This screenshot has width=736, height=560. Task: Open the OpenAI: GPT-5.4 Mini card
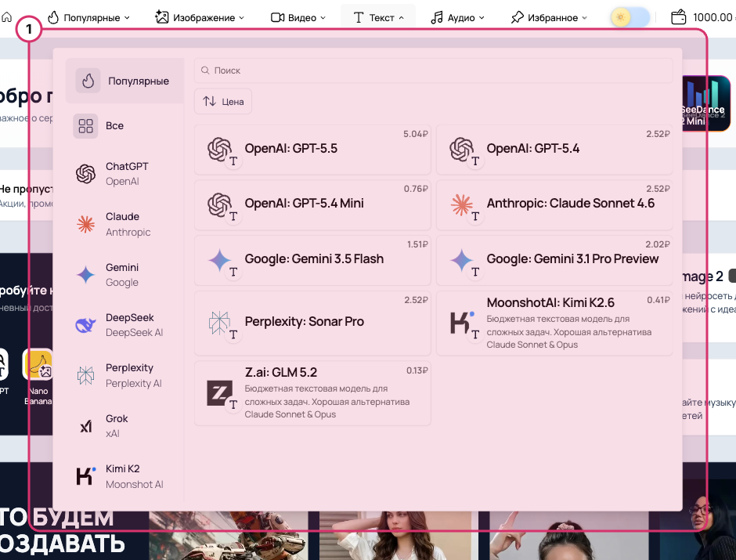tap(312, 205)
